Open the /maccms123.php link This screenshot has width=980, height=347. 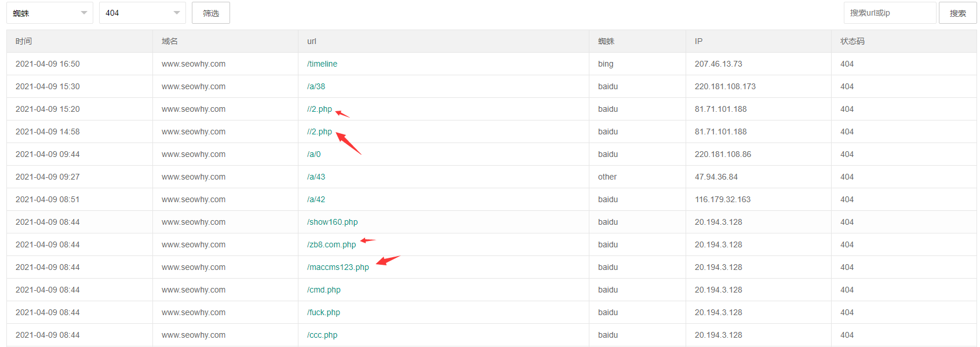pyautogui.click(x=338, y=267)
